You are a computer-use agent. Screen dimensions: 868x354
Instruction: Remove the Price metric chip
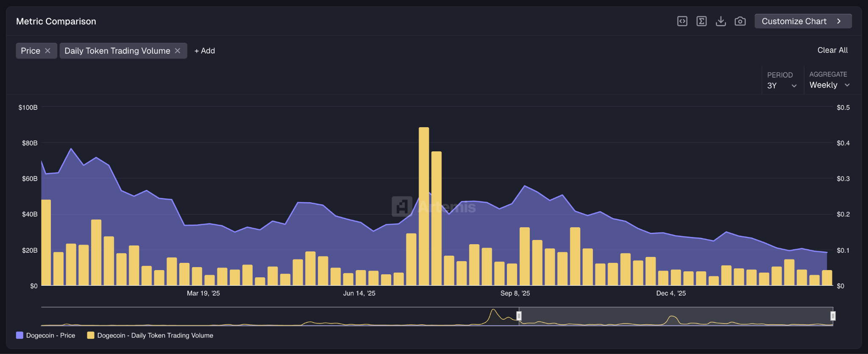pyautogui.click(x=48, y=51)
